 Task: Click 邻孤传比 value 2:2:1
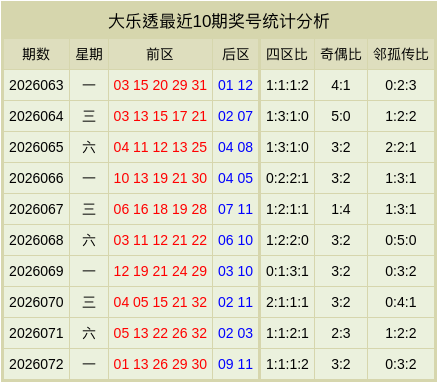click(401, 147)
